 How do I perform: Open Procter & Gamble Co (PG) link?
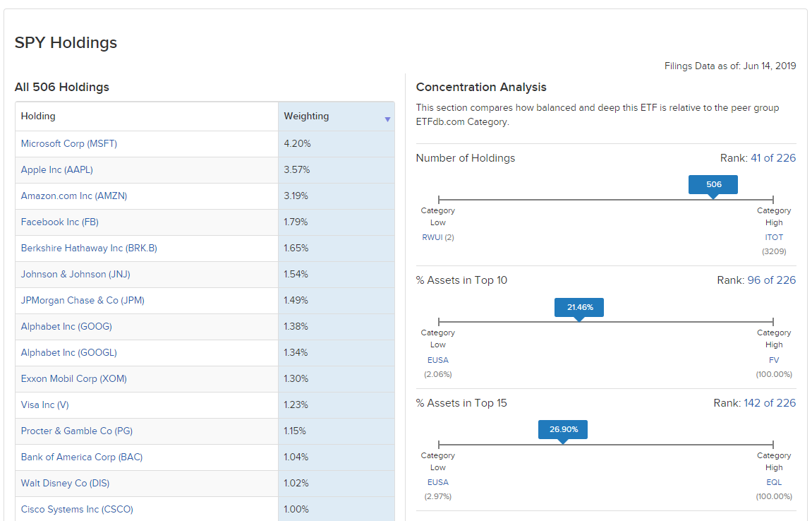(77, 431)
